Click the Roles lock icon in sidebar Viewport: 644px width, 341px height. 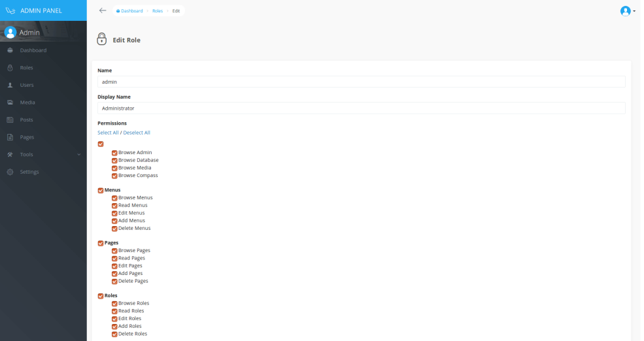(x=10, y=68)
